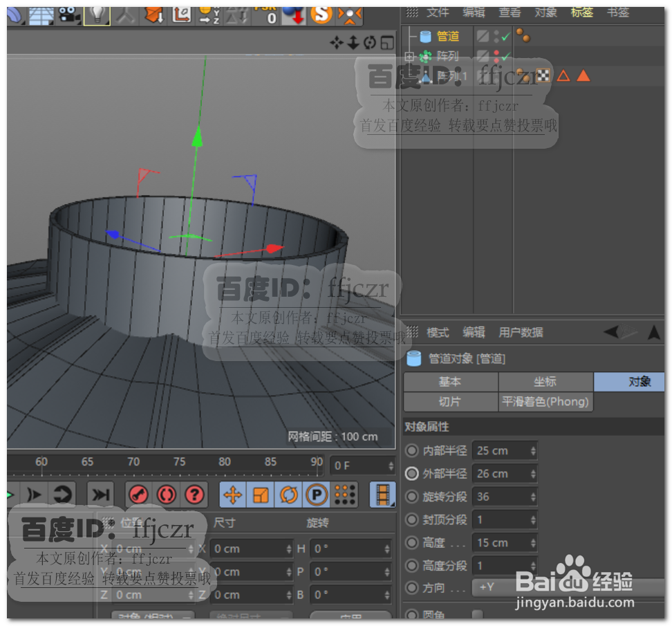672x626 pixels.
Task: Toggle the XYZ axis lock icon
Action: (209, 15)
